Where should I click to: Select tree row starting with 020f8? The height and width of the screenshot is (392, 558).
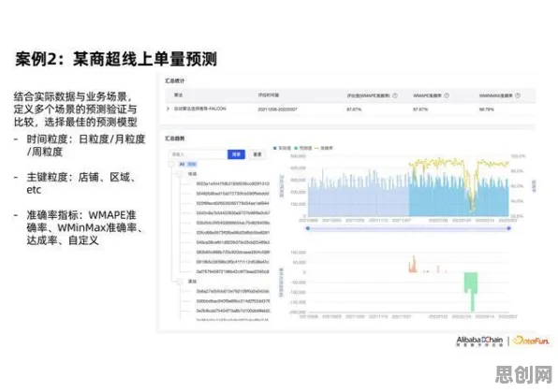tap(233, 203)
